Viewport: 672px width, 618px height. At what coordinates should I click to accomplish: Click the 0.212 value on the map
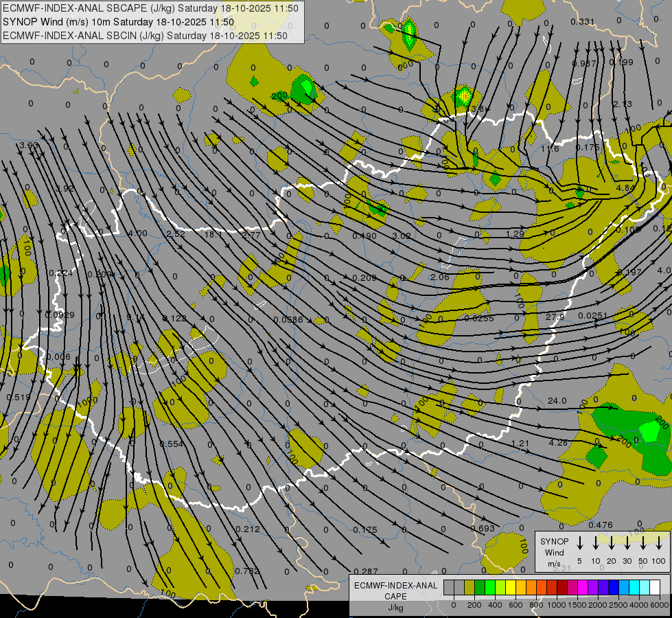pyautogui.click(x=248, y=529)
